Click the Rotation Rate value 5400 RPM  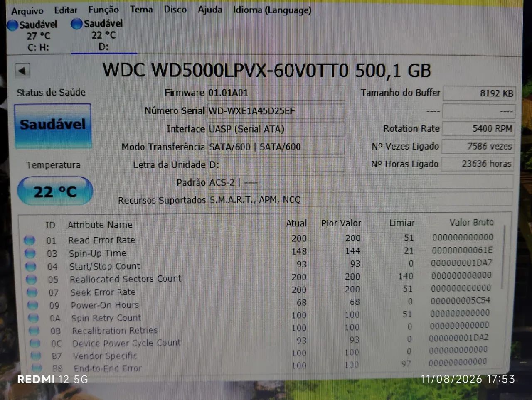478,129
